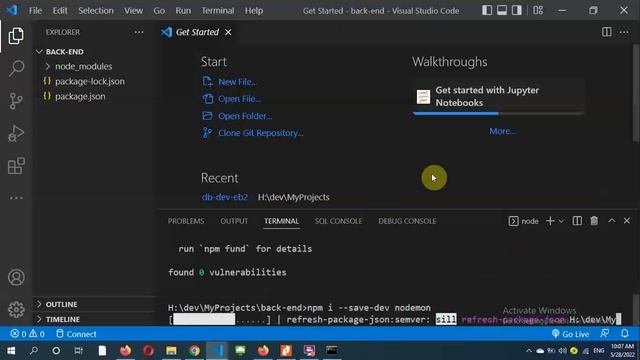Switch to the SQL CONSOLE tab
Image resolution: width=640 pixels, height=360 pixels.
[338, 221]
